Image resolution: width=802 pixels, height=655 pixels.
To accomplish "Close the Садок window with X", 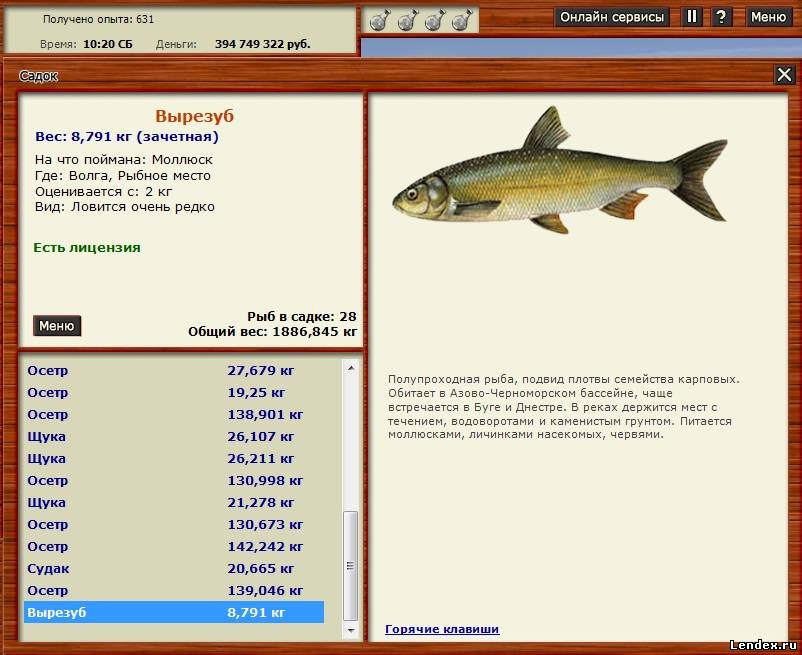I will pos(784,75).
